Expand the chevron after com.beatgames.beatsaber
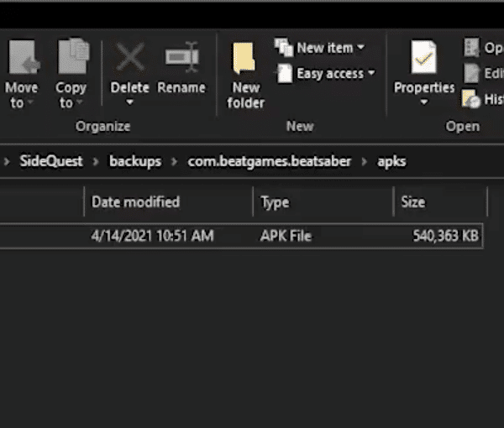The height and width of the screenshot is (428, 504). [x=365, y=161]
